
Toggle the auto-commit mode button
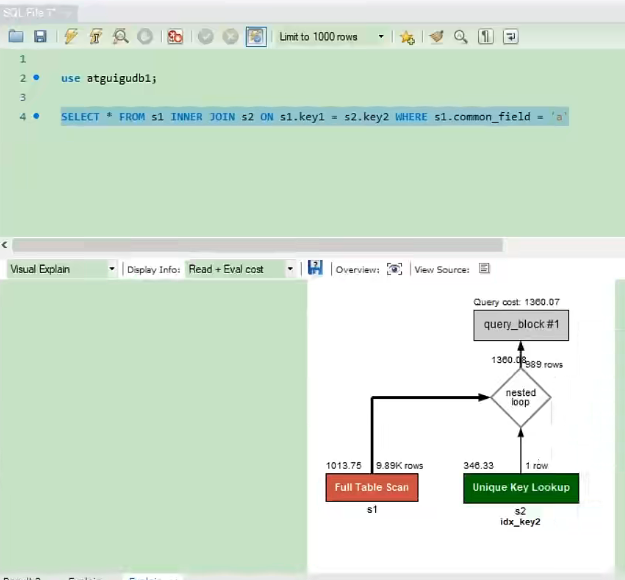point(256,37)
